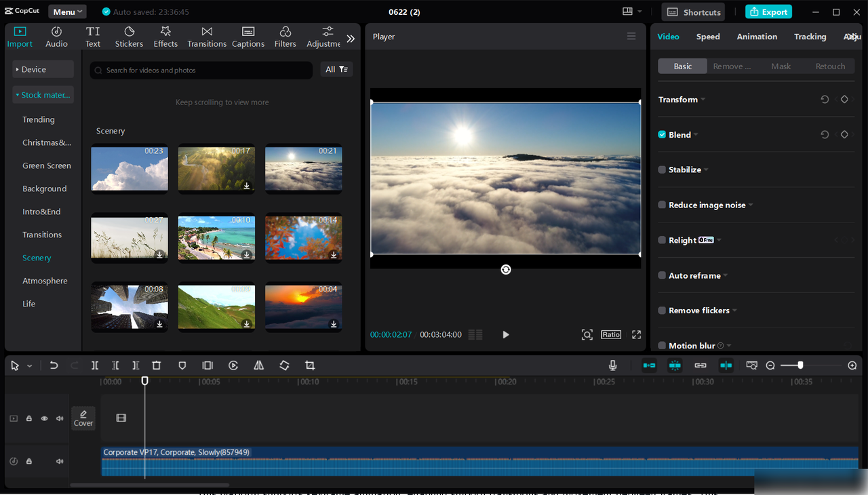868x495 pixels.
Task: Select the Delete tool in the timeline toolbar
Action: (156, 365)
